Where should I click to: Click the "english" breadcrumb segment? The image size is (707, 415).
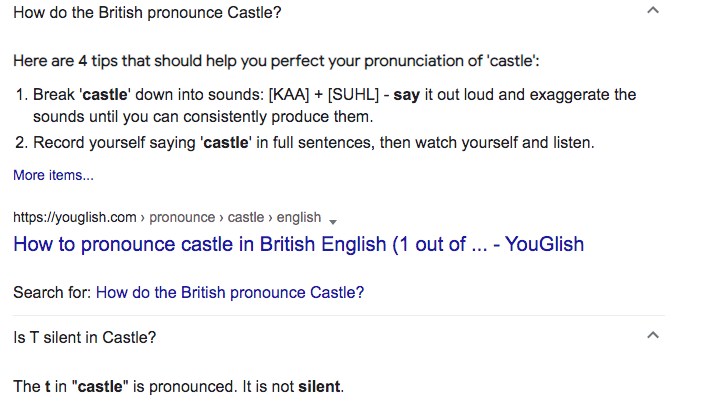298,217
